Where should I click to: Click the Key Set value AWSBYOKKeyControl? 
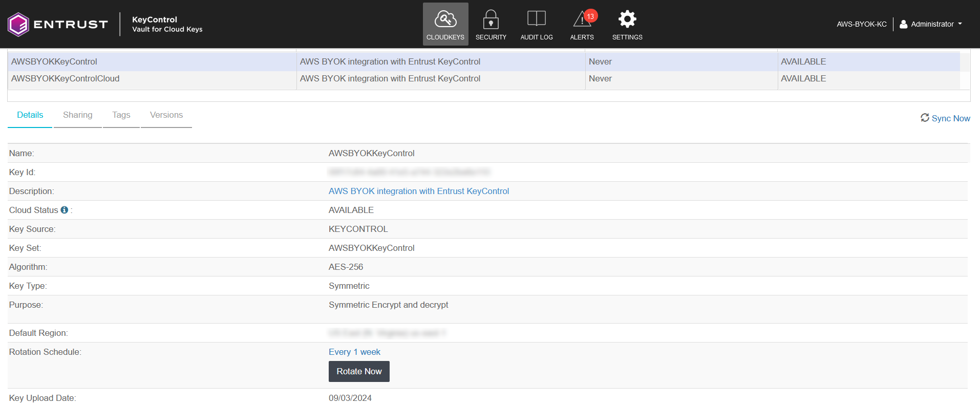[372, 248]
